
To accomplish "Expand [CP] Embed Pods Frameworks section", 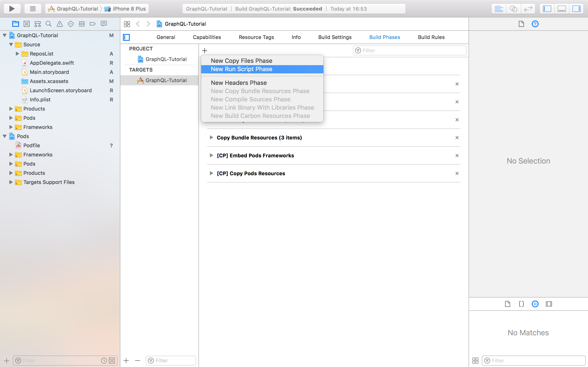I will pyautogui.click(x=211, y=156).
